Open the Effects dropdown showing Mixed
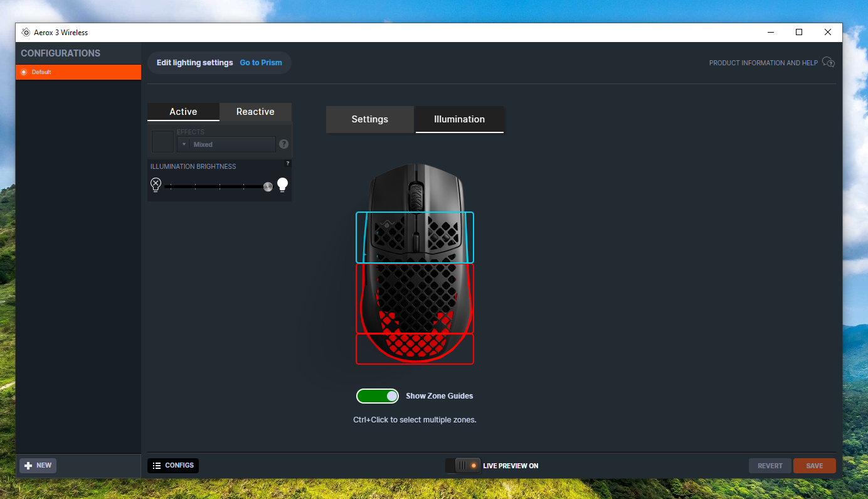Image resolution: width=868 pixels, height=499 pixels. click(226, 144)
